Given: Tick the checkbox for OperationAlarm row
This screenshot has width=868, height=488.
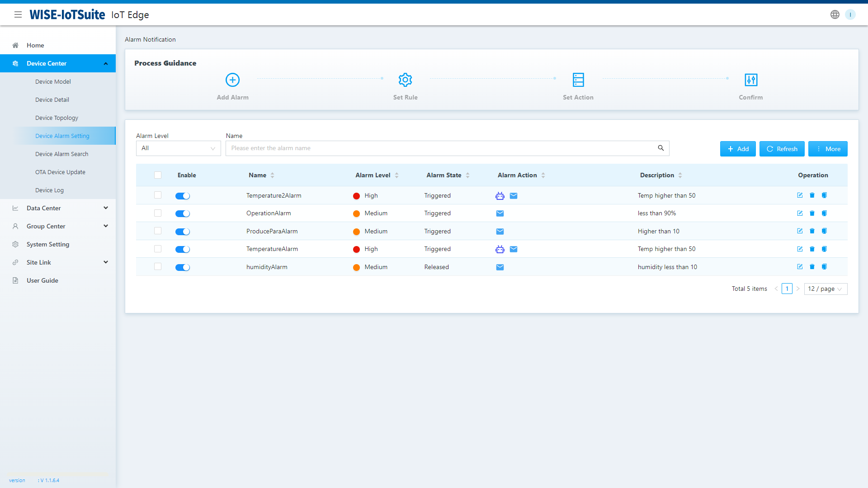Looking at the screenshot, I should pos(158,213).
